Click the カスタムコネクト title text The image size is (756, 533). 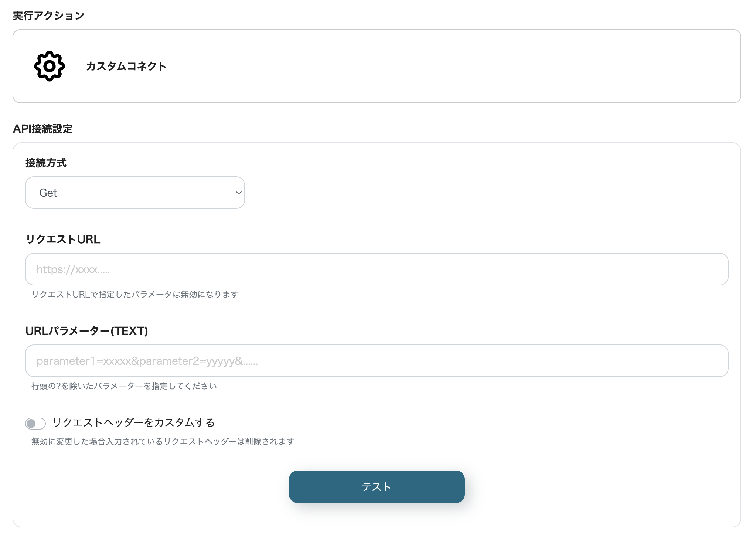coord(126,66)
